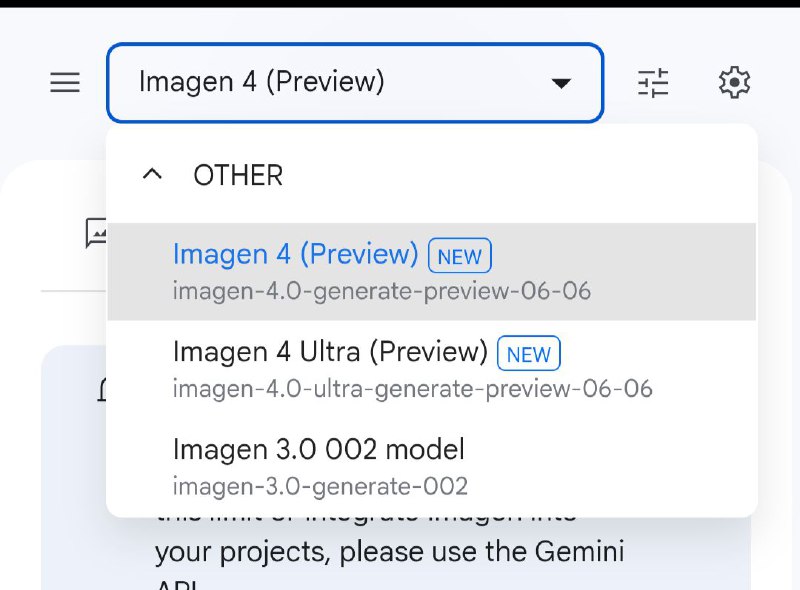Expand the model list chevron arrow
Viewport: 800px width, 590px height.
[x=152, y=173]
